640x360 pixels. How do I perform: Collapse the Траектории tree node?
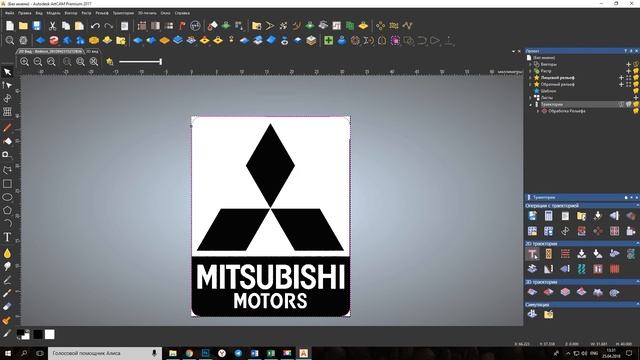530,104
